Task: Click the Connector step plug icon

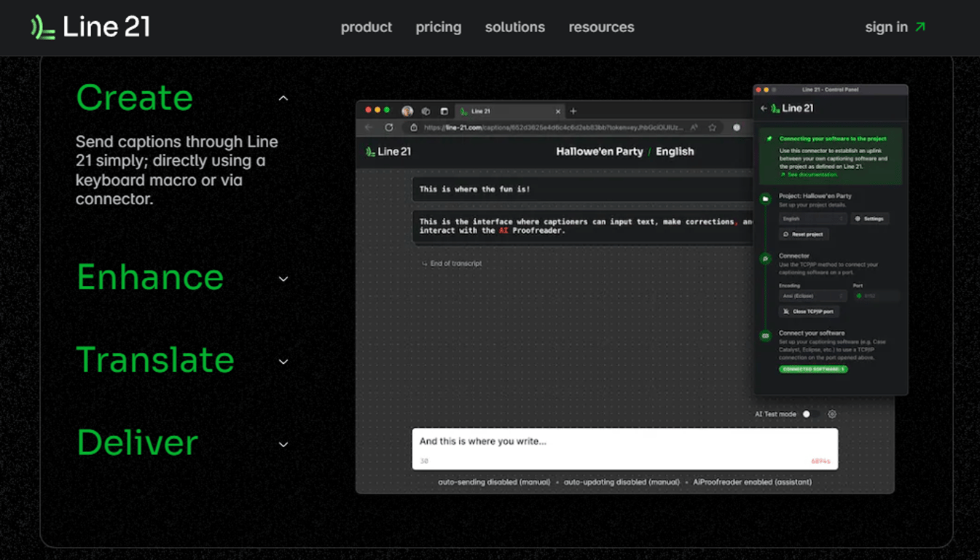Action: tap(765, 258)
